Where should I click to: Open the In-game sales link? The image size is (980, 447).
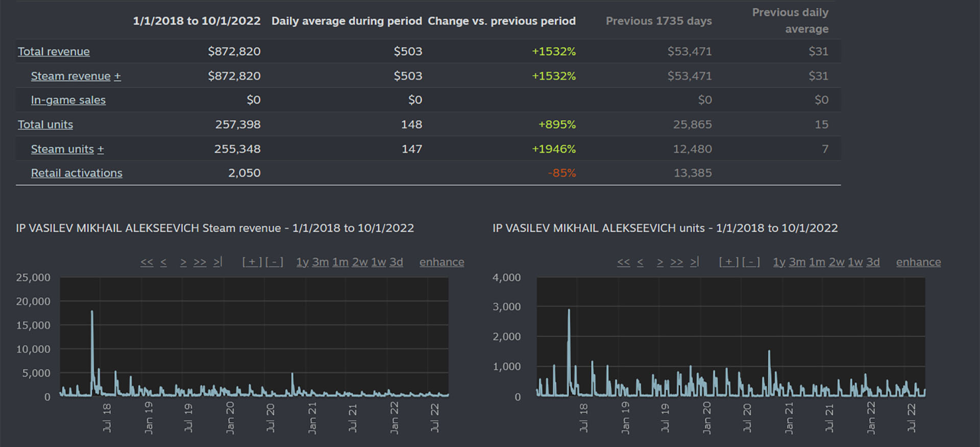tap(68, 100)
